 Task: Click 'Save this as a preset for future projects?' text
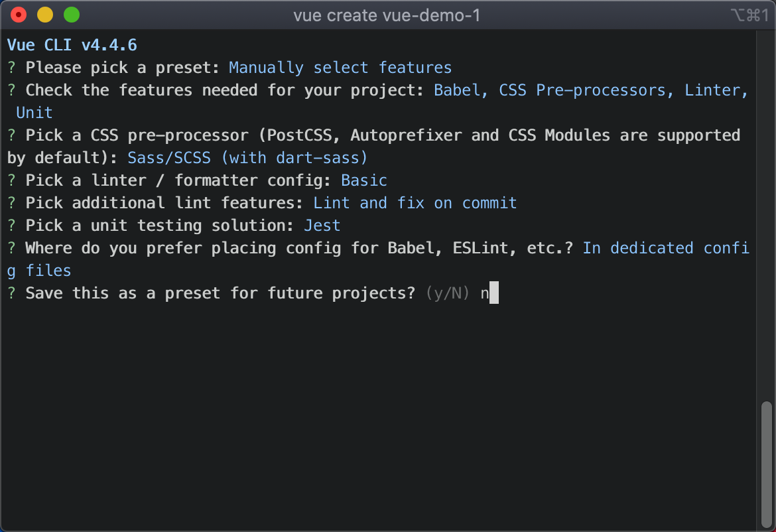click(220, 293)
